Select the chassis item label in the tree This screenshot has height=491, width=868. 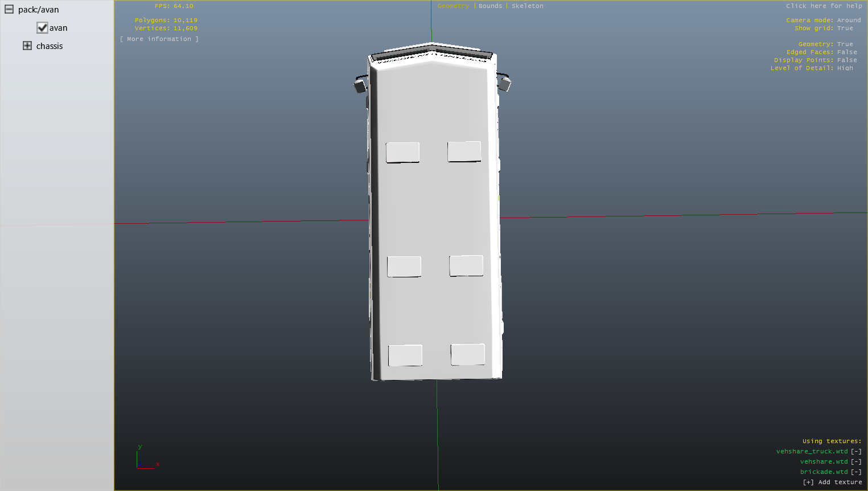tap(50, 46)
